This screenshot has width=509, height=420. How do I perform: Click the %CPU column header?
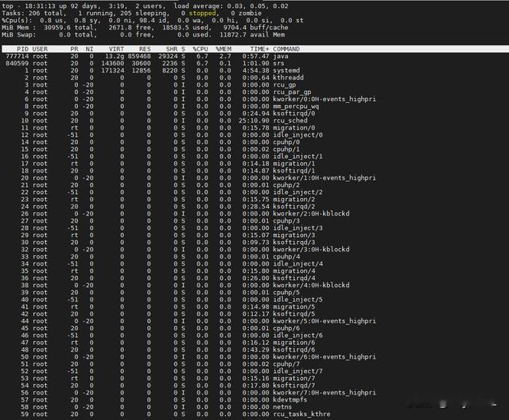[200, 49]
